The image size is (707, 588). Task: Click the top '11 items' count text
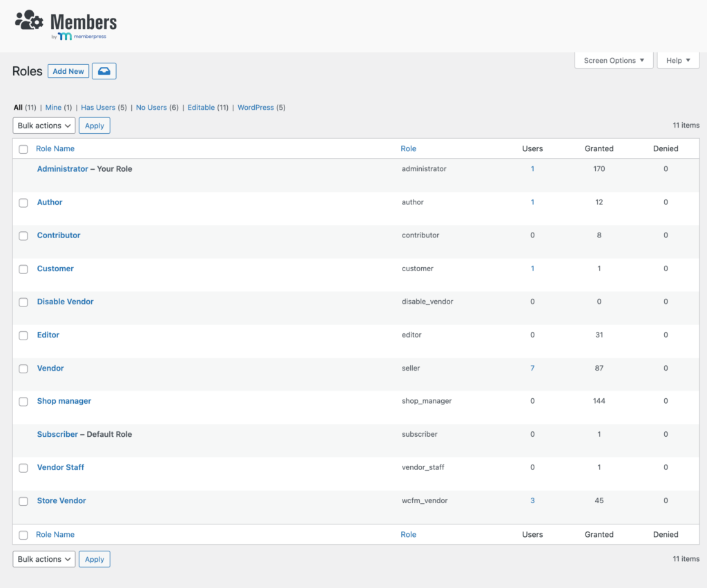click(686, 125)
